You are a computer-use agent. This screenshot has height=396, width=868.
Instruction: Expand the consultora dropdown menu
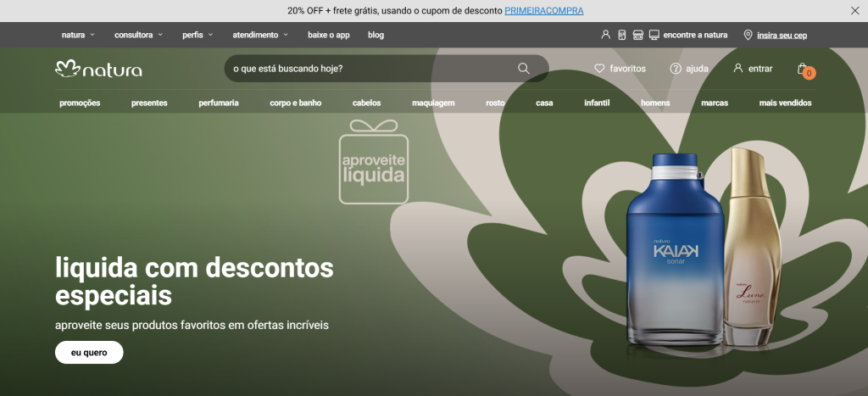[138, 35]
